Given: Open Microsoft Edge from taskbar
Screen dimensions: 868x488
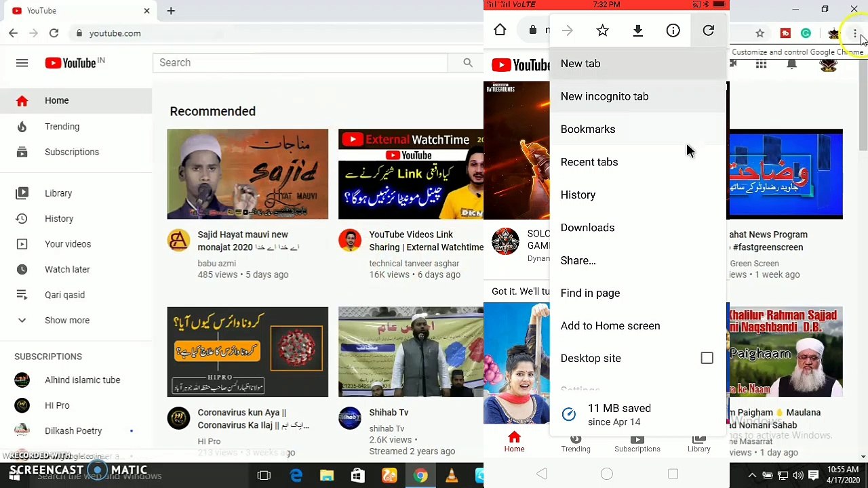Looking at the screenshot, I should coord(296,476).
